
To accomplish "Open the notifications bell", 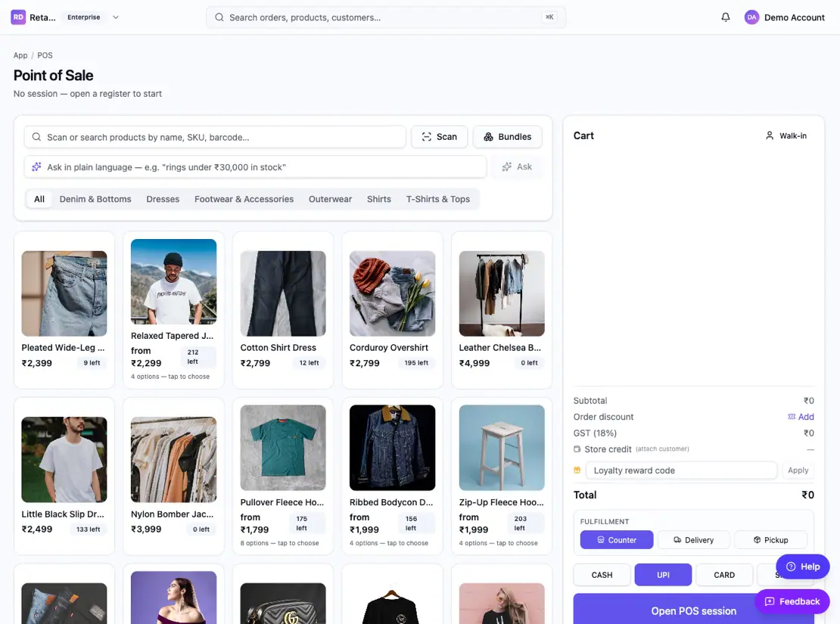I will 726,17.
